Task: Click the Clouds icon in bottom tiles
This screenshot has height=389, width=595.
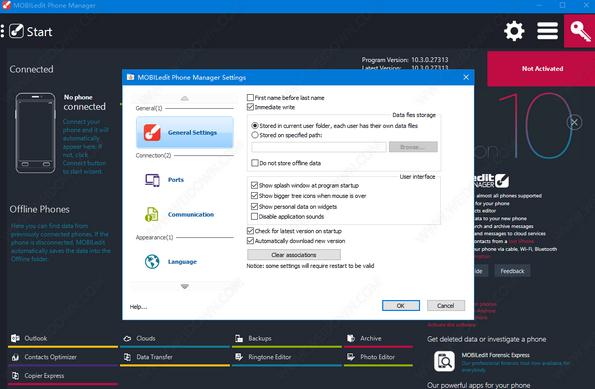Action: coord(128,339)
